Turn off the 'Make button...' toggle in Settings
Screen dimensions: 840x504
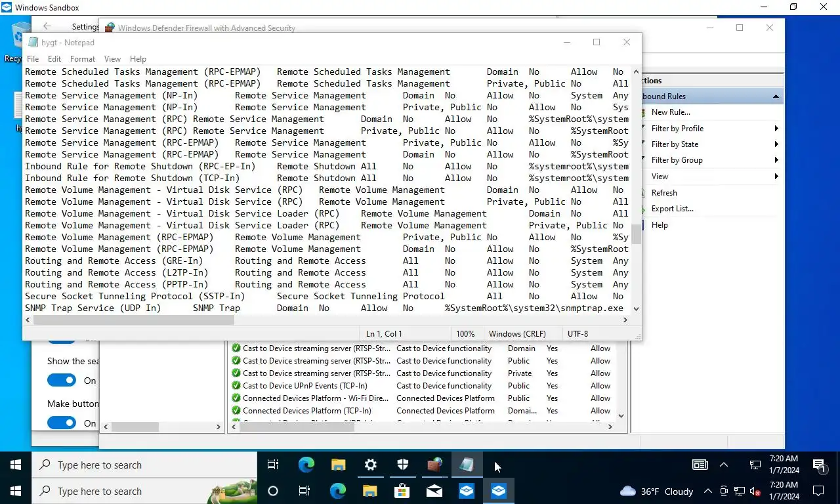(x=62, y=423)
